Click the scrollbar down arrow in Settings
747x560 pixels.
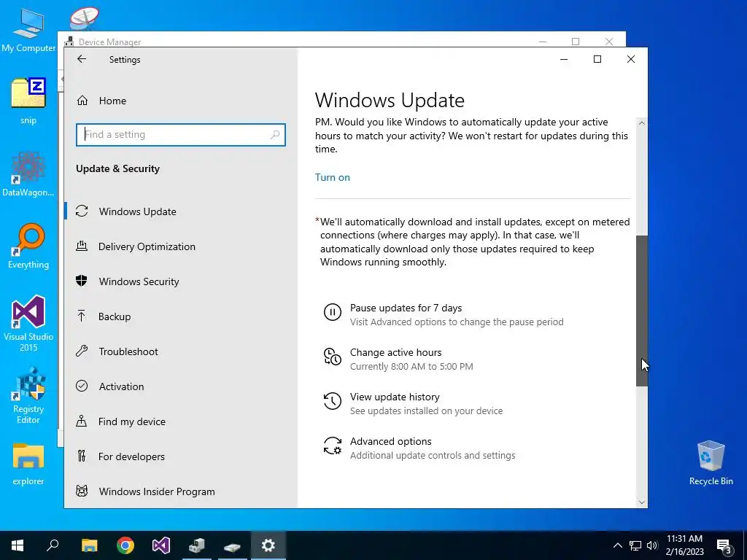click(x=642, y=502)
